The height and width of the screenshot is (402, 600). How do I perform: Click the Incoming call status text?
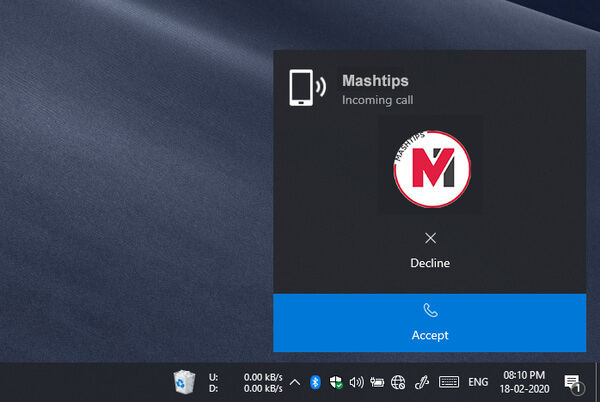[377, 100]
